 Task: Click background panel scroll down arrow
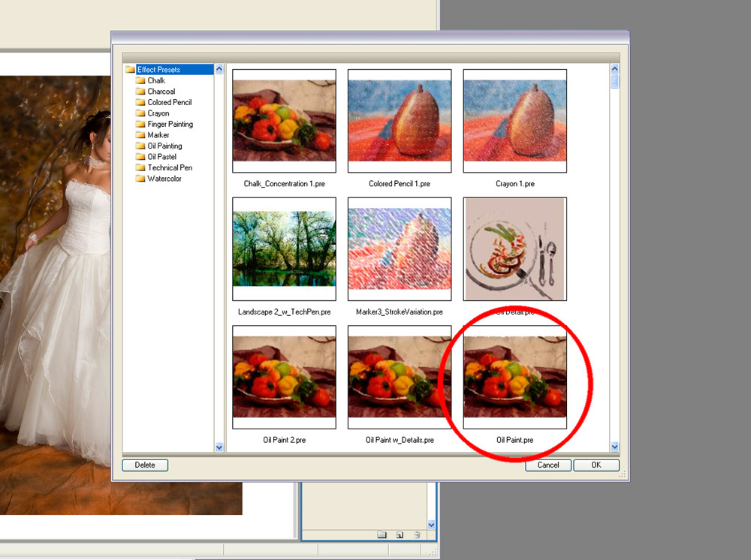pyautogui.click(x=431, y=525)
